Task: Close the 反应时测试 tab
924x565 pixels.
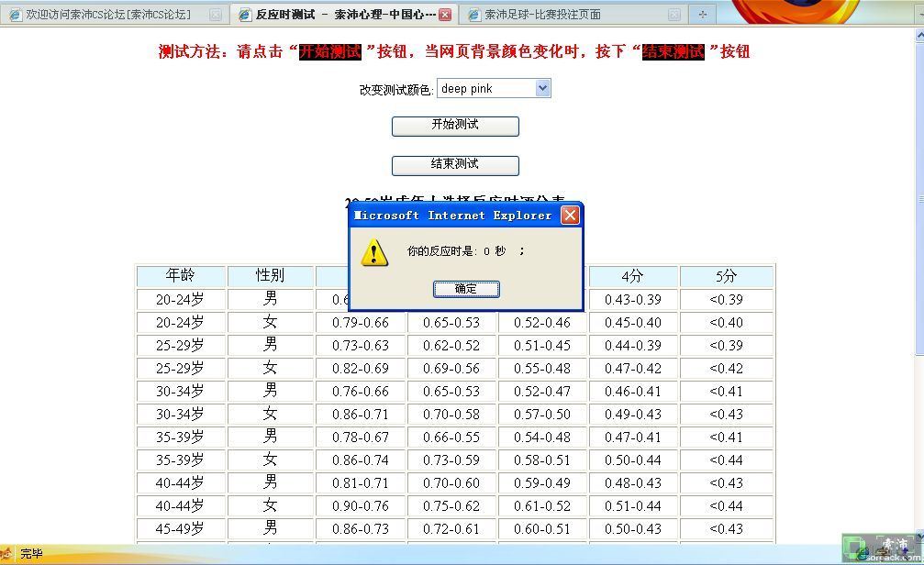Action: click(445, 15)
